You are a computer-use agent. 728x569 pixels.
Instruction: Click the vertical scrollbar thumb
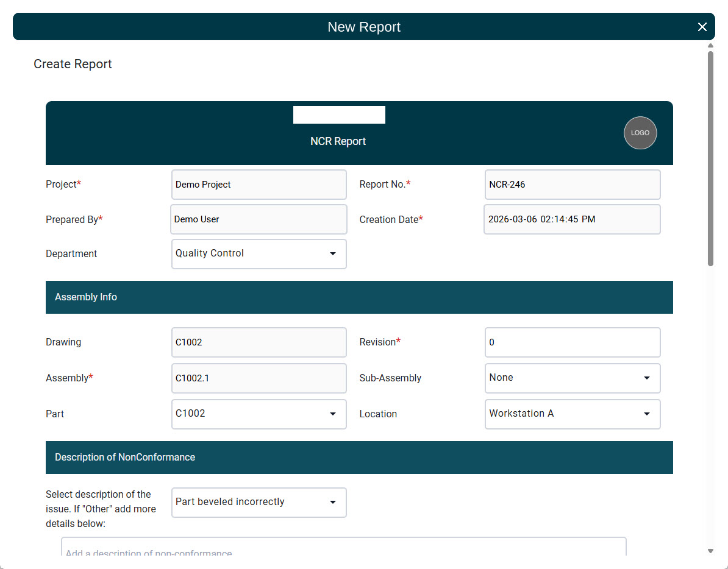point(710,158)
